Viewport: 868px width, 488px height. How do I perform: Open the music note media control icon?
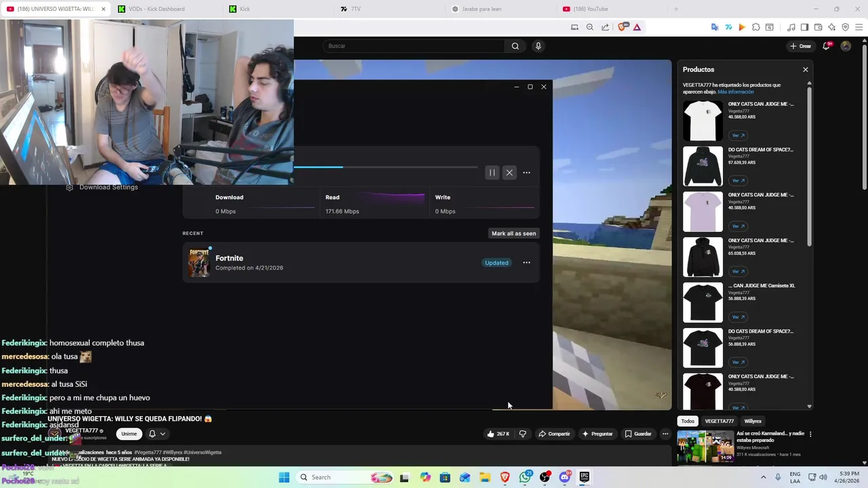tap(791, 27)
